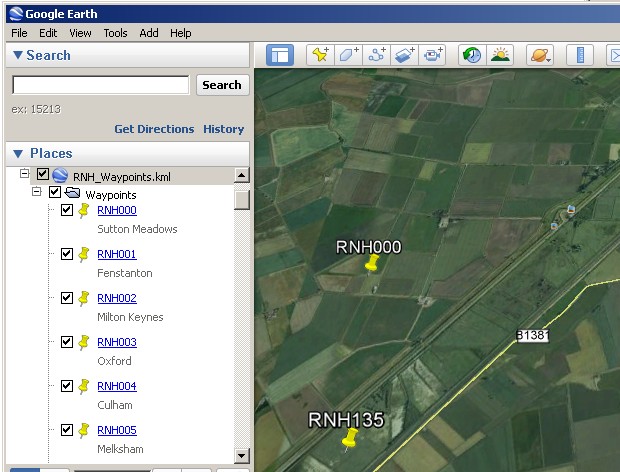This screenshot has height=472, width=620.
Task: Uncheck the RNH000 waypoint checkbox
Action: [x=67, y=210]
